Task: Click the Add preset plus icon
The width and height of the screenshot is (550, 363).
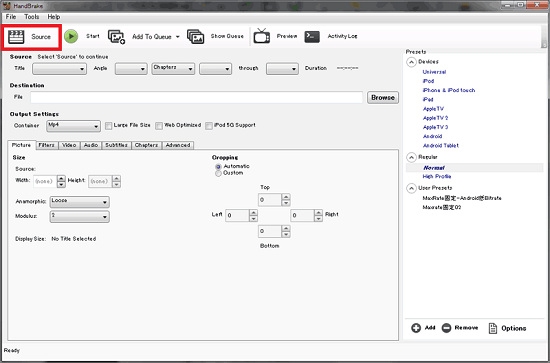Action: click(416, 328)
